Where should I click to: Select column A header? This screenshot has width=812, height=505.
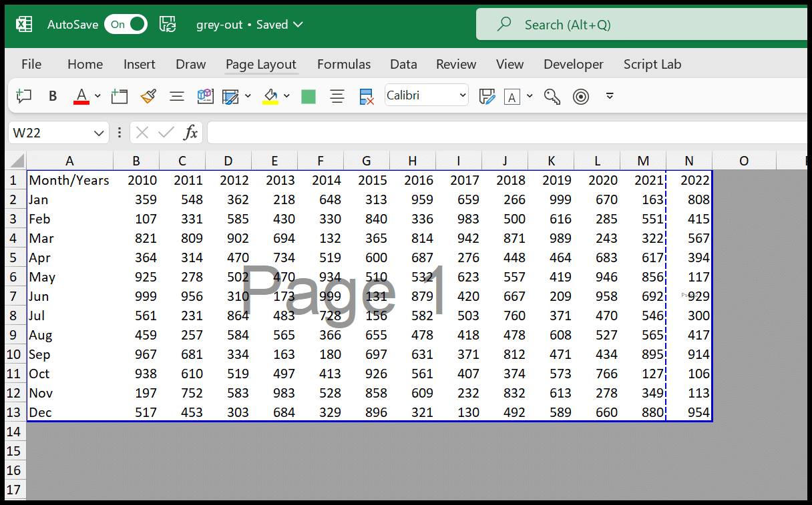pos(69,161)
